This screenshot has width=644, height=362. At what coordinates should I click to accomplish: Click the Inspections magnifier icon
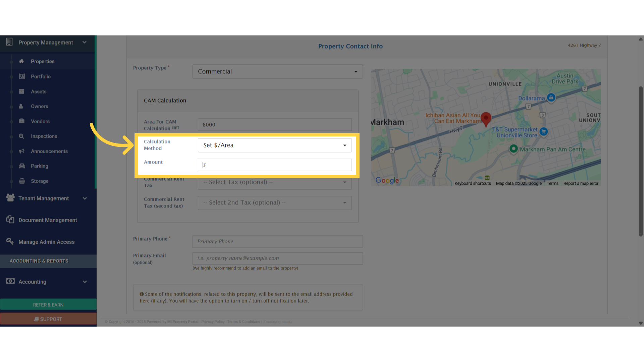pos(21,136)
